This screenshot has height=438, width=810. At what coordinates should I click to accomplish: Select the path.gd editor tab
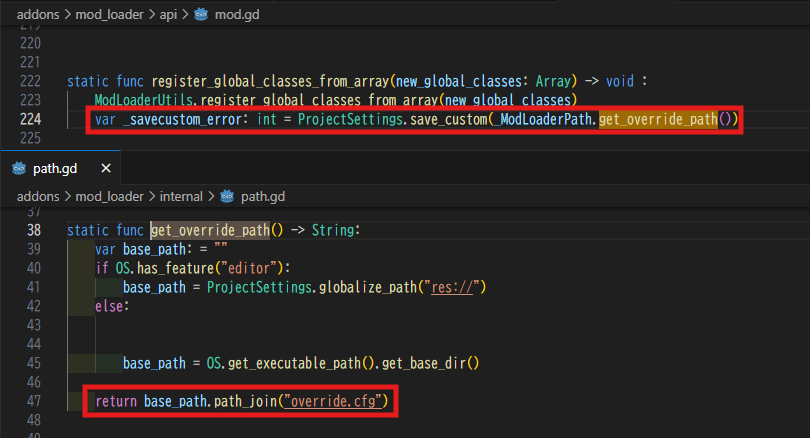tap(60, 168)
